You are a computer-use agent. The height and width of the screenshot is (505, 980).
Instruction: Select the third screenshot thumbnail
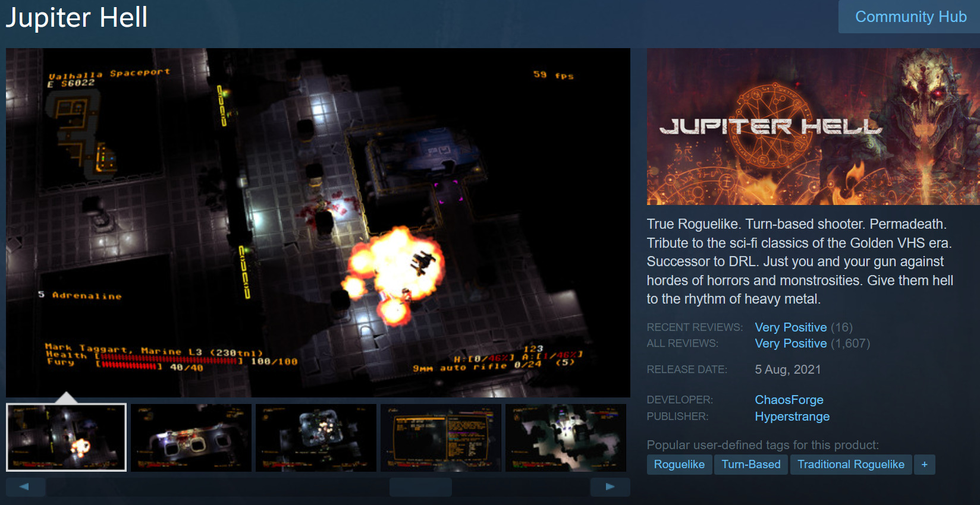point(316,438)
